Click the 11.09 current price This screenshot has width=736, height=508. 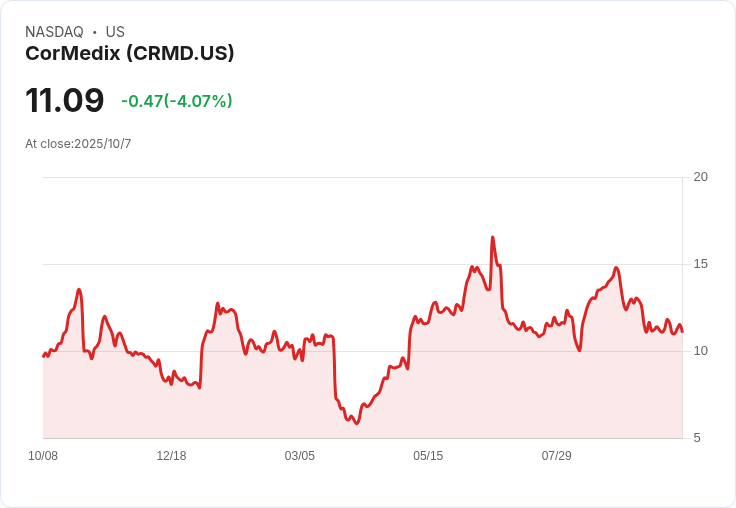65,100
